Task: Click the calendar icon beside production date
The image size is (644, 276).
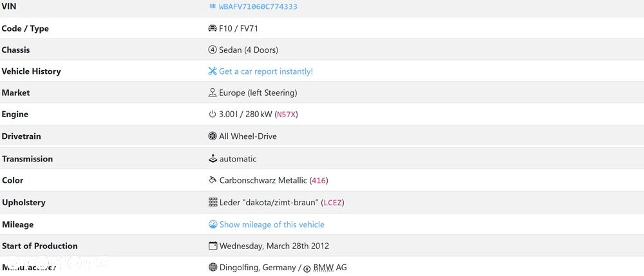Action: pyautogui.click(x=213, y=246)
